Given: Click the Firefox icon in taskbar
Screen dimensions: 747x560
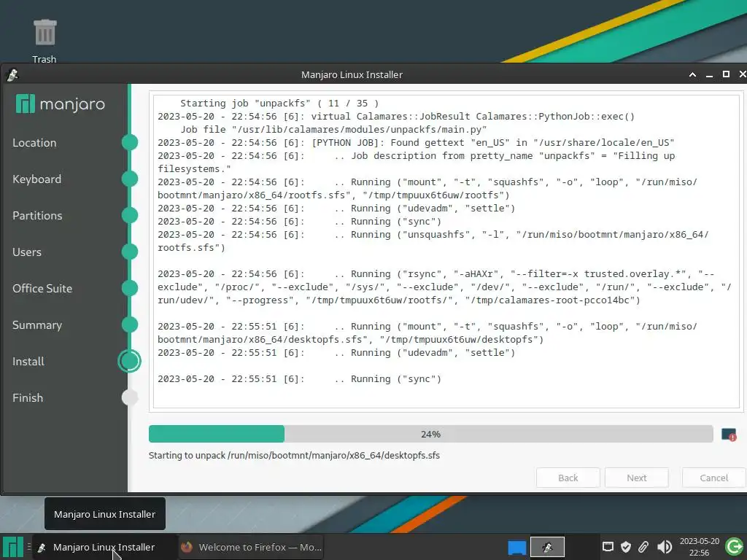Looking at the screenshot, I should point(187,547).
